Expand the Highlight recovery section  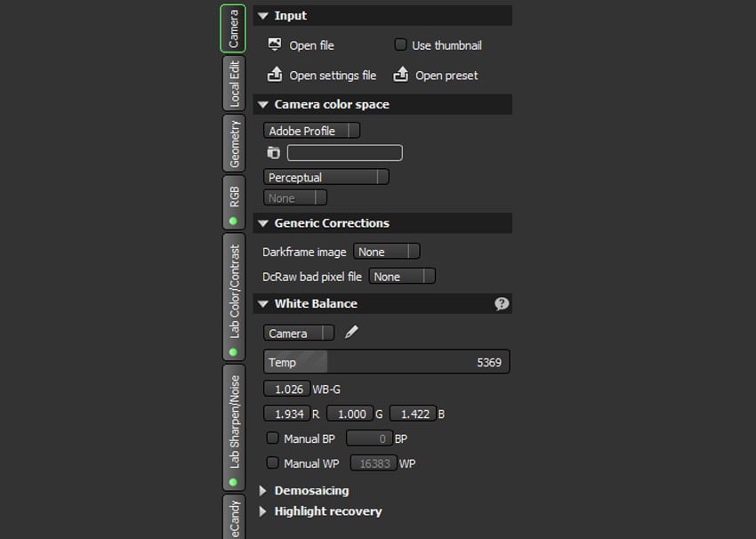[x=263, y=511]
